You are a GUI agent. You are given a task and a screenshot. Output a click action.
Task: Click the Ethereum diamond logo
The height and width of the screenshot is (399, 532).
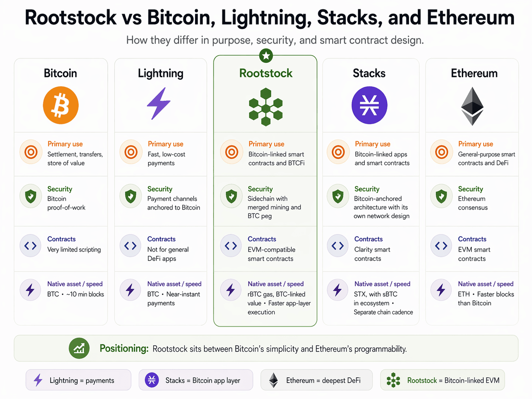click(472, 106)
